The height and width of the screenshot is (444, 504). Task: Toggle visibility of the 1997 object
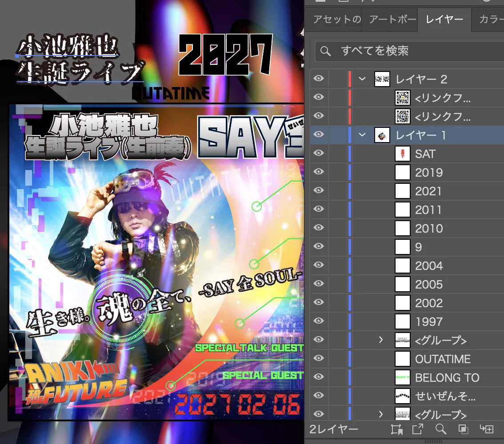click(x=319, y=321)
